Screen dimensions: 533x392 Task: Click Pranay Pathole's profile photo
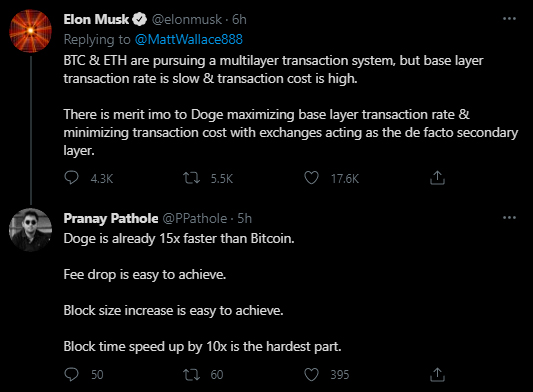tap(31, 230)
